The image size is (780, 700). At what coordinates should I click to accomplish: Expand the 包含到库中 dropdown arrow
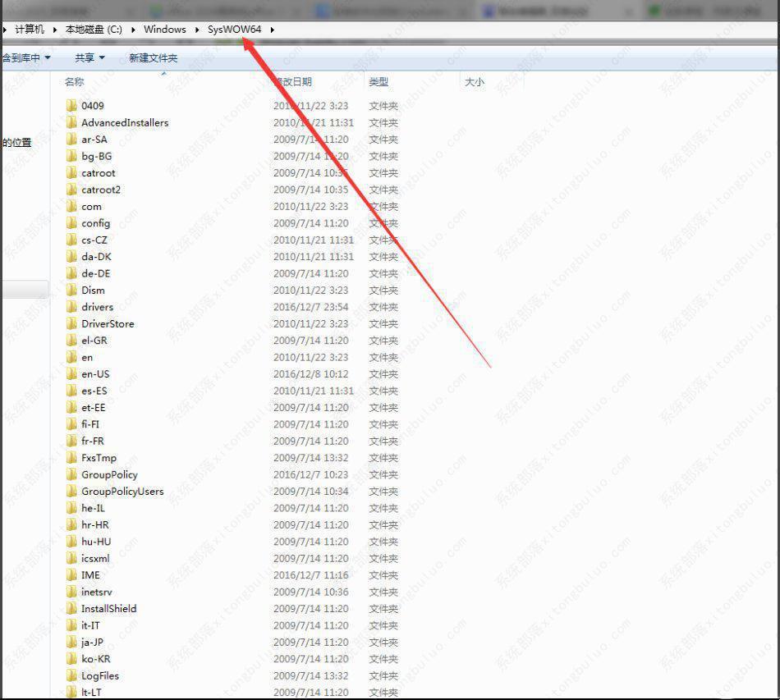click(x=47, y=57)
